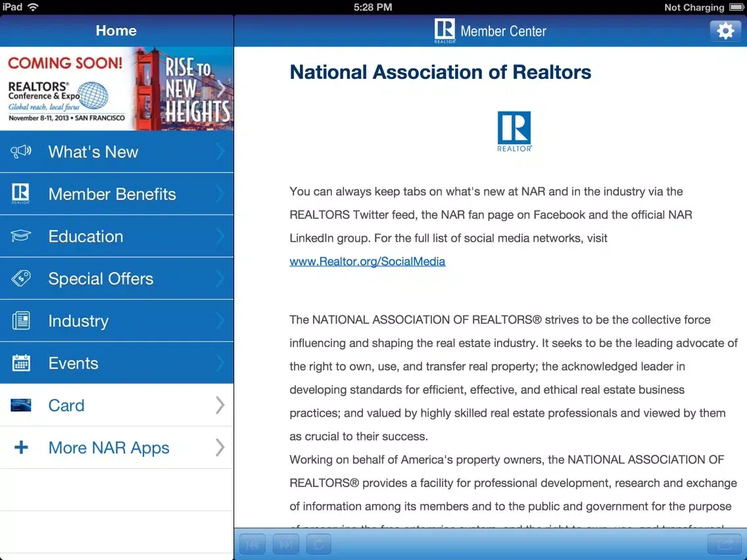Tap the Member Center header title

pyautogui.click(x=503, y=31)
